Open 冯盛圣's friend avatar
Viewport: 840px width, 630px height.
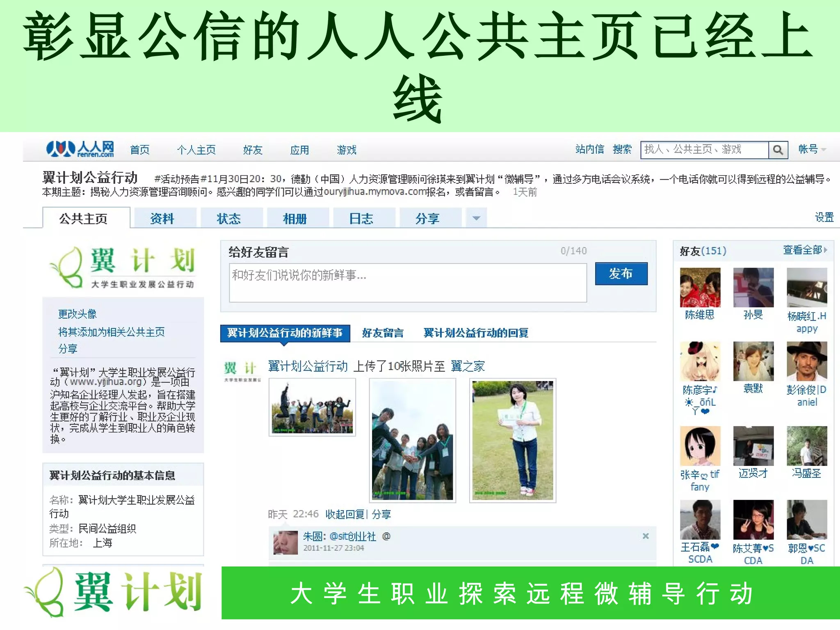coord(807,446)
